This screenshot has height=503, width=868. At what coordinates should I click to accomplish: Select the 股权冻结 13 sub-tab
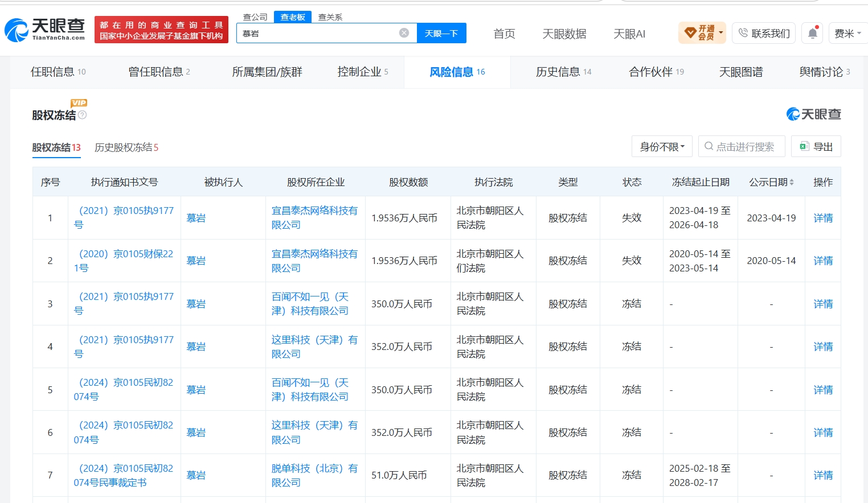point(56,147)
